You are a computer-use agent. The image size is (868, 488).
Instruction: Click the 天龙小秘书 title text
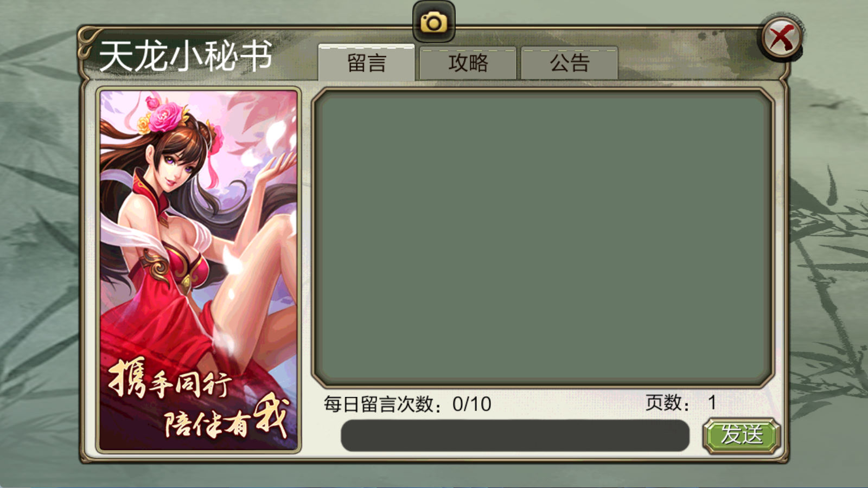pos(185,56)
